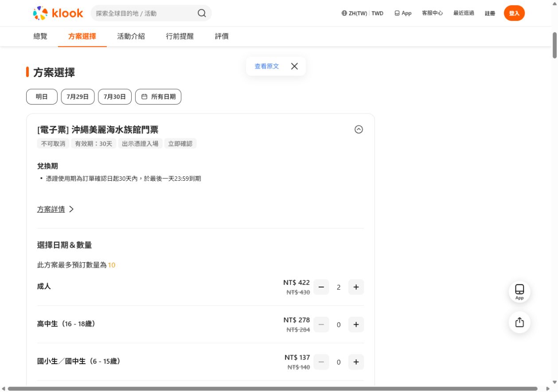Open the 所有日期 calendar picker
The width and height of the screenshot is (558, 392).
coord(158,97)
